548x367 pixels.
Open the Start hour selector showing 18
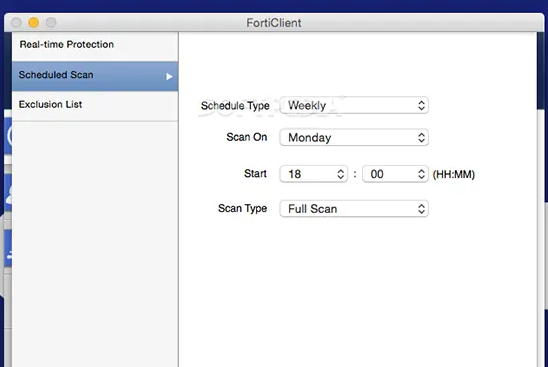313,174
